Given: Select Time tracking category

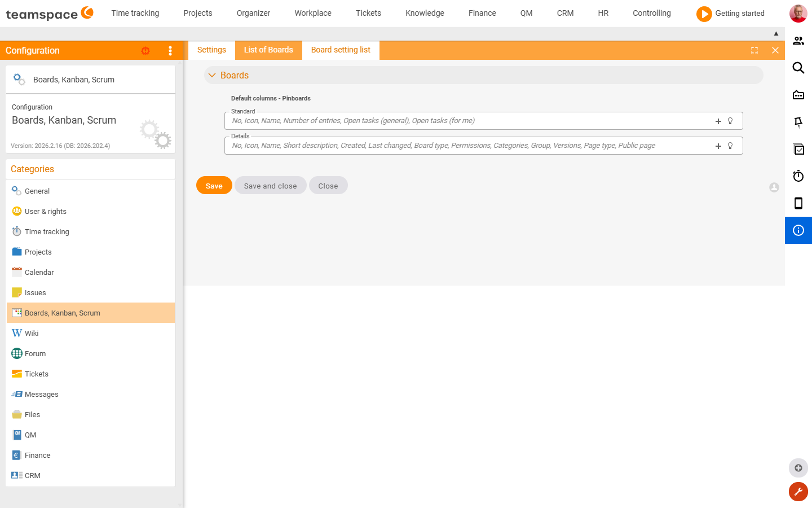Looking at the screenshot, I should coord(90,231).
